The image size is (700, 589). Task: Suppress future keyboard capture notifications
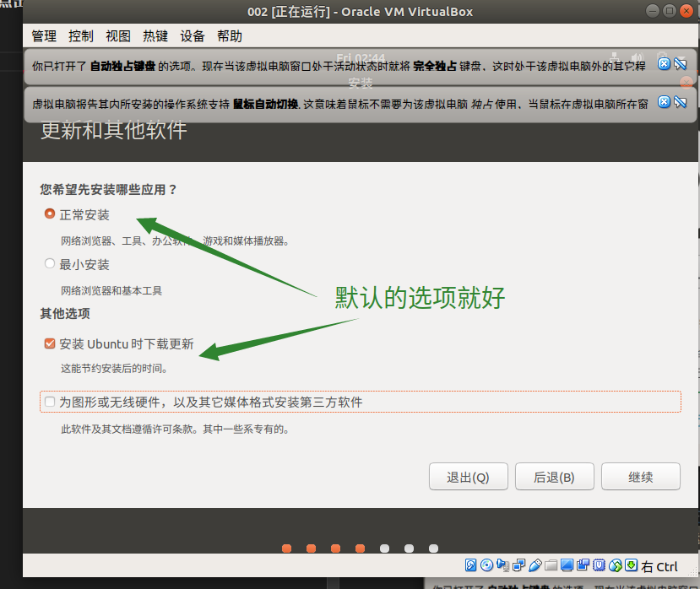click(680, 64)
